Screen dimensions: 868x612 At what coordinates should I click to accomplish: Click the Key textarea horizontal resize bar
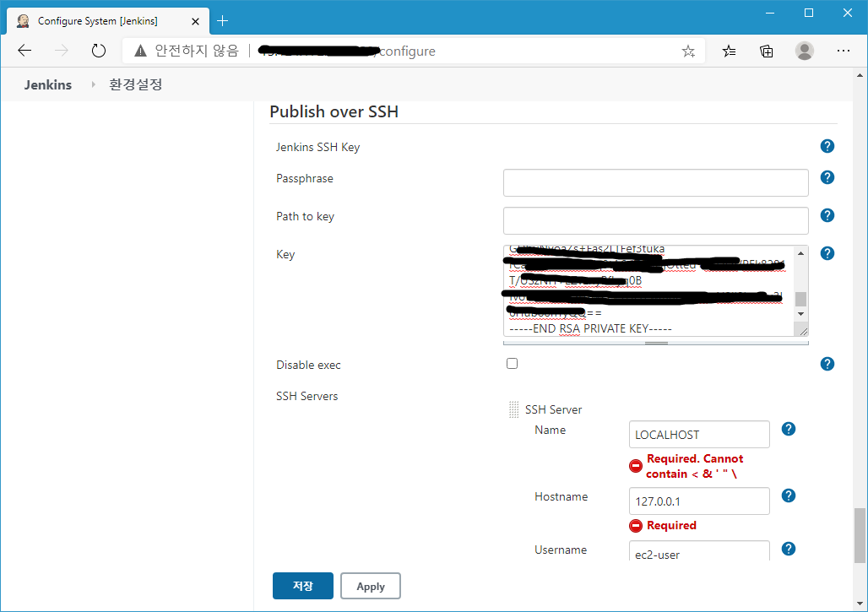[x=656, y=343]
